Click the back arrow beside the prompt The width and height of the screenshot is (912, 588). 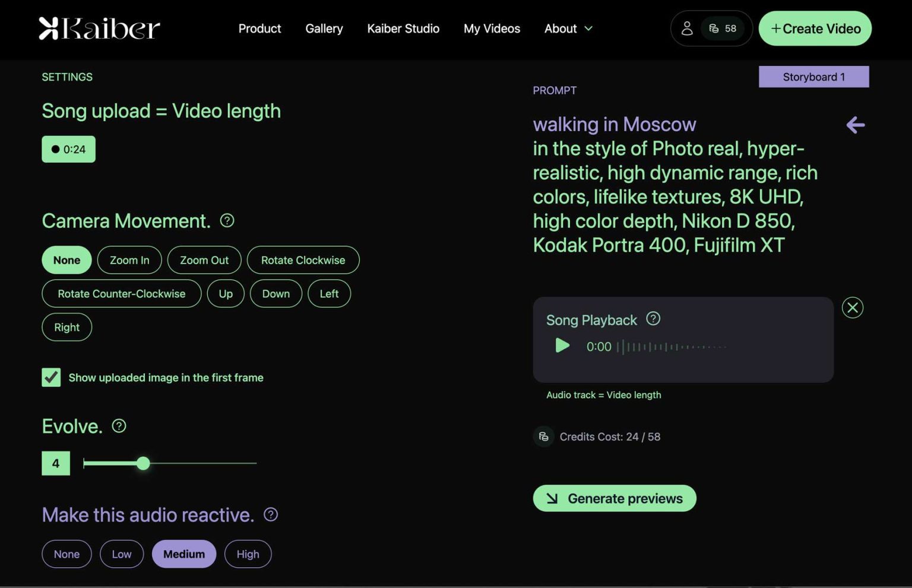[855, 125]
